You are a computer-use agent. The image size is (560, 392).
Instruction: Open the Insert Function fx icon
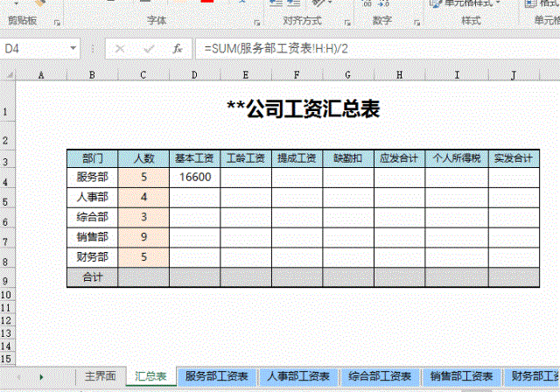click(178, 48)
